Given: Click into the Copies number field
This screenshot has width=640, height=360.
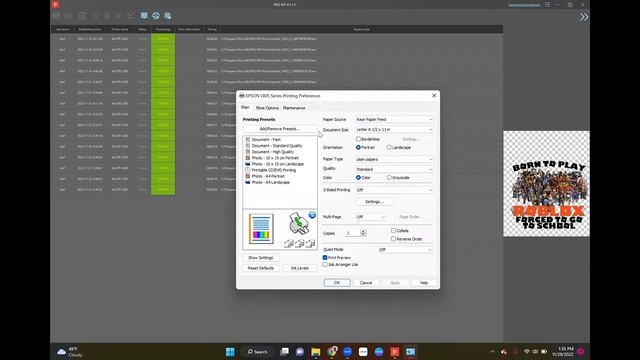Looking at the screenshot, I should (352, 233).
